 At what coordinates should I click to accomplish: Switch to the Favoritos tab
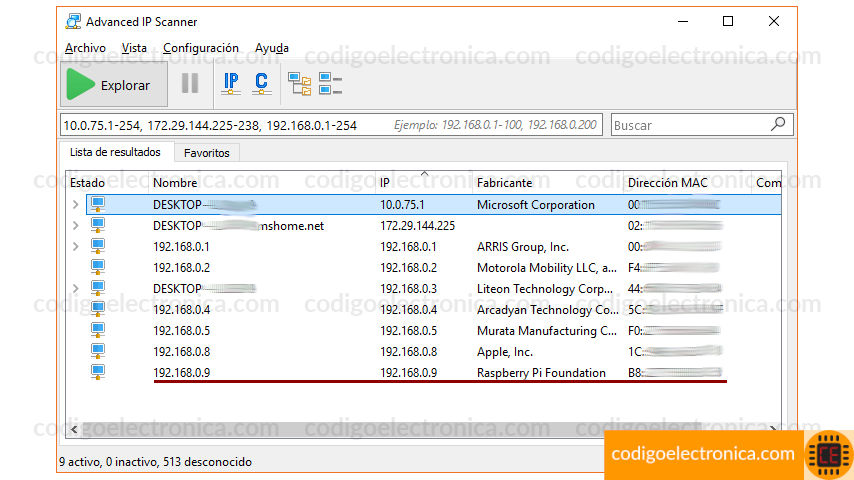click(206, 153)
